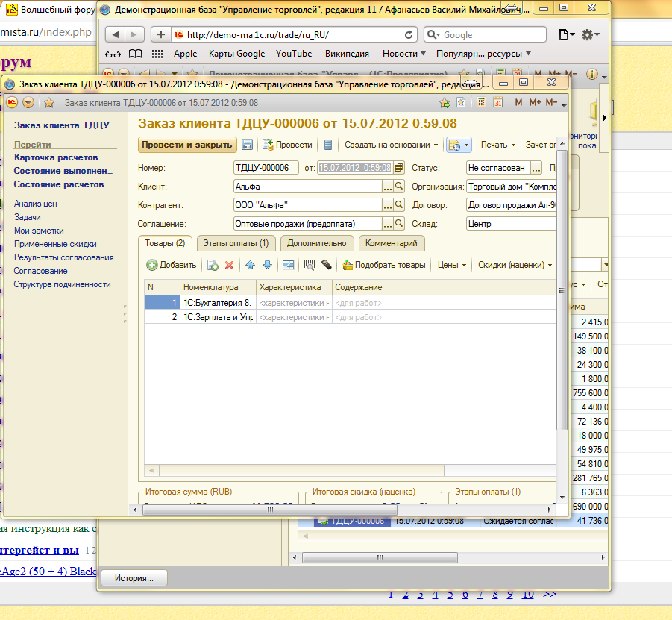
Task: Click the M- memory button
Action: coord(552,102)
